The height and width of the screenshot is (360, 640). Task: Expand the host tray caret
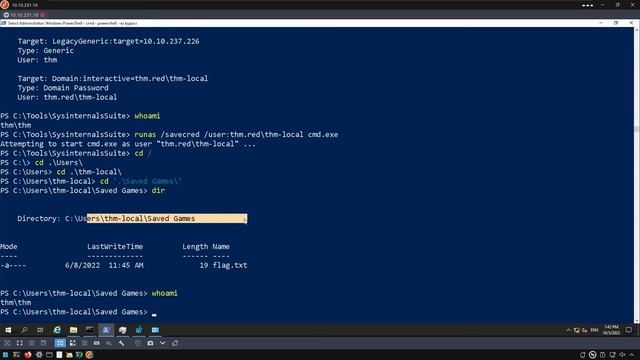(x=632, y=355)
